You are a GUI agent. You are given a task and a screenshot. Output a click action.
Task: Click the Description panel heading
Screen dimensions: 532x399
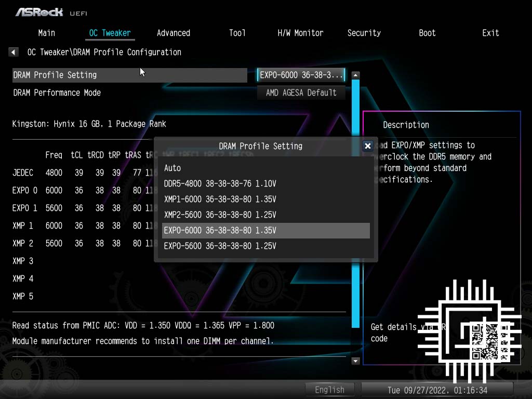(x=406, y=125)
